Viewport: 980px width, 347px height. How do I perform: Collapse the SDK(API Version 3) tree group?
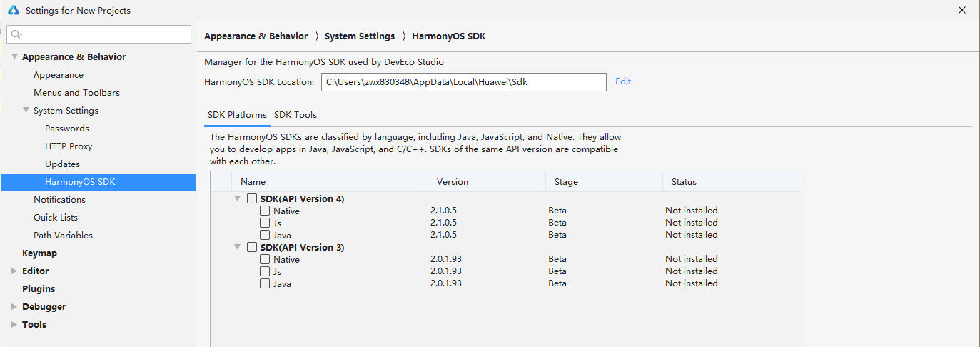(238, 247)
